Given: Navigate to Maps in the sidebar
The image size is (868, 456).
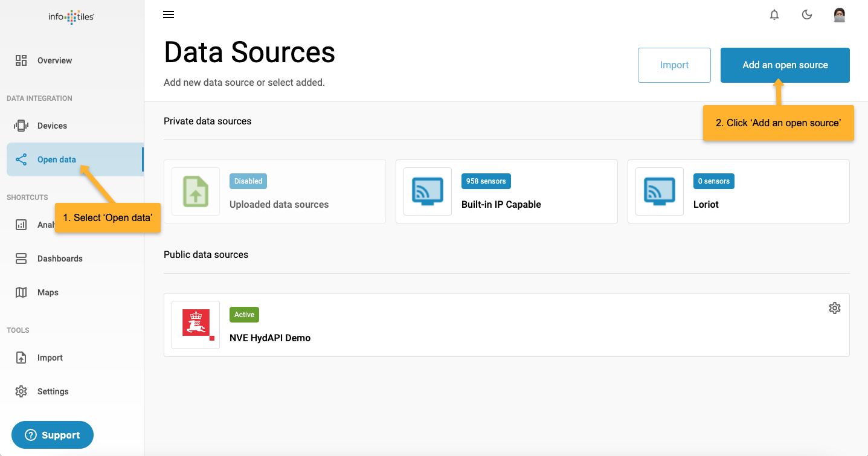Looking at the screenshot, I should 48,292.
